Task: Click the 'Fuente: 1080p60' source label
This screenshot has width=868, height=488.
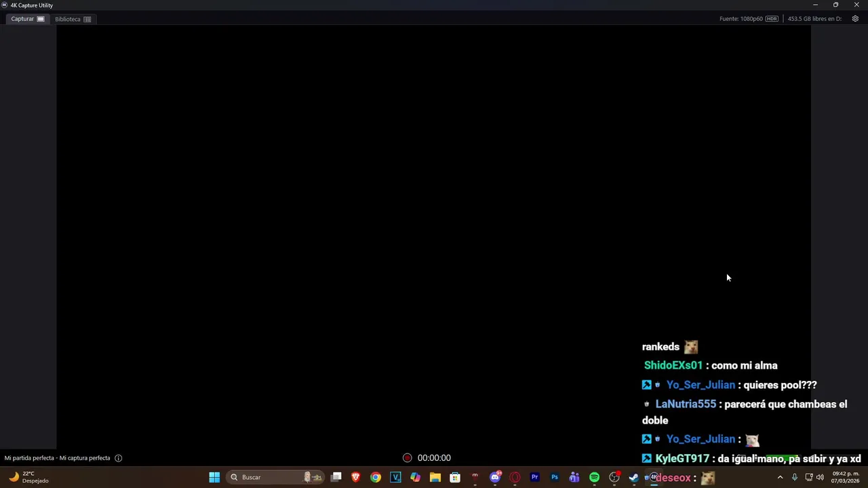Action: (741, 19)
